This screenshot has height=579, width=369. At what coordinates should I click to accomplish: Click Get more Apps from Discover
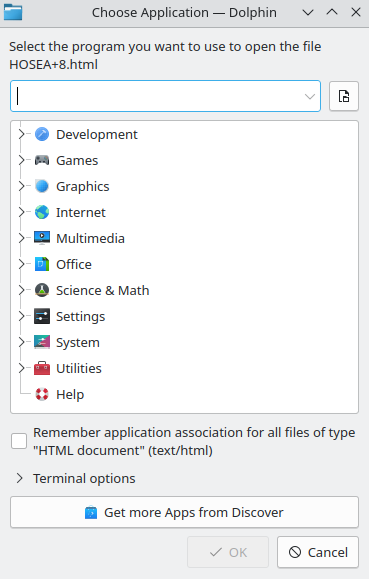point(184,512)
